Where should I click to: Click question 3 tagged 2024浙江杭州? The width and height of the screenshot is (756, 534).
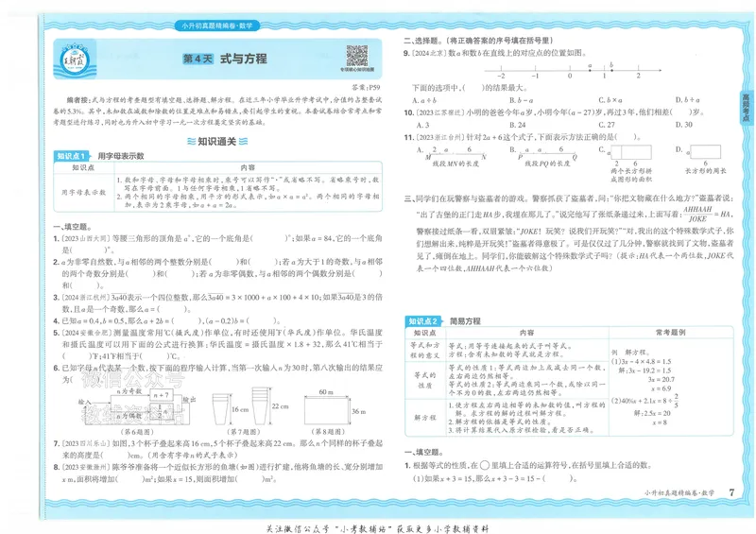point(218,303)
